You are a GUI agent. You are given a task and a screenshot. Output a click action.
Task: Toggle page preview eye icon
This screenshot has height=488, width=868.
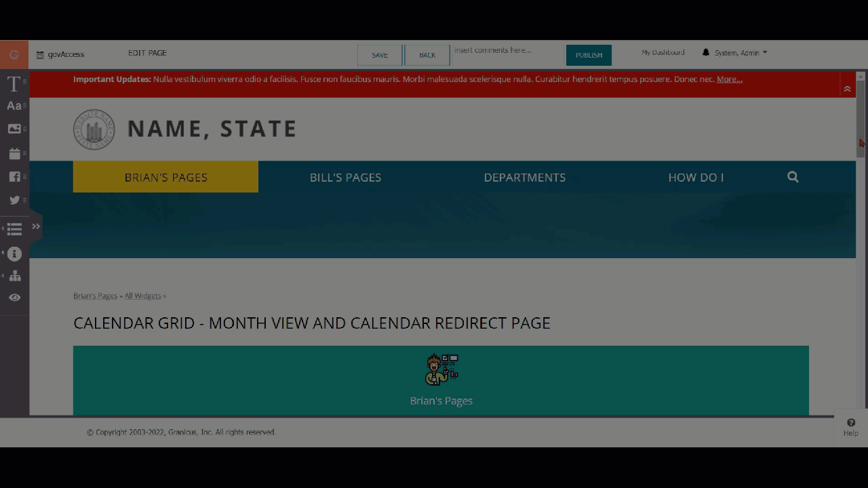14,298
